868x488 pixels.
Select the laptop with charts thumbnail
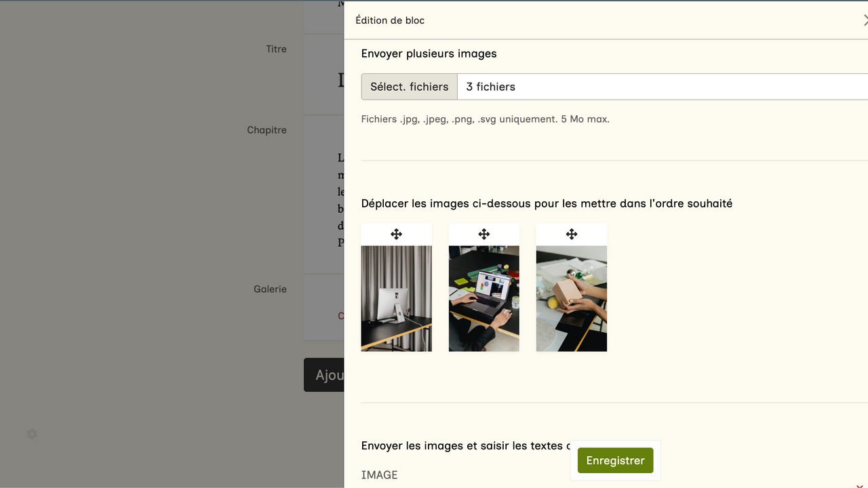(x=484, y=298)
